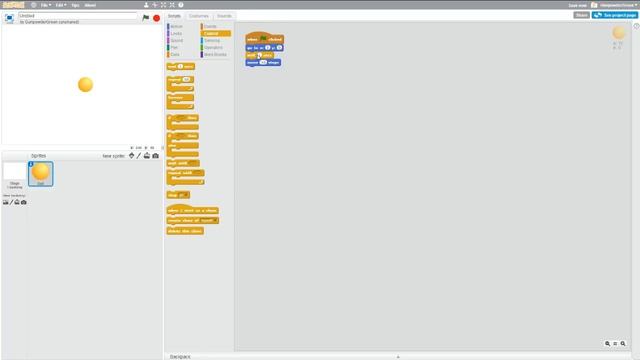Take new backdrop from camera icon
The width and height of the screenshot is (640, 360).
coord(24,202)
